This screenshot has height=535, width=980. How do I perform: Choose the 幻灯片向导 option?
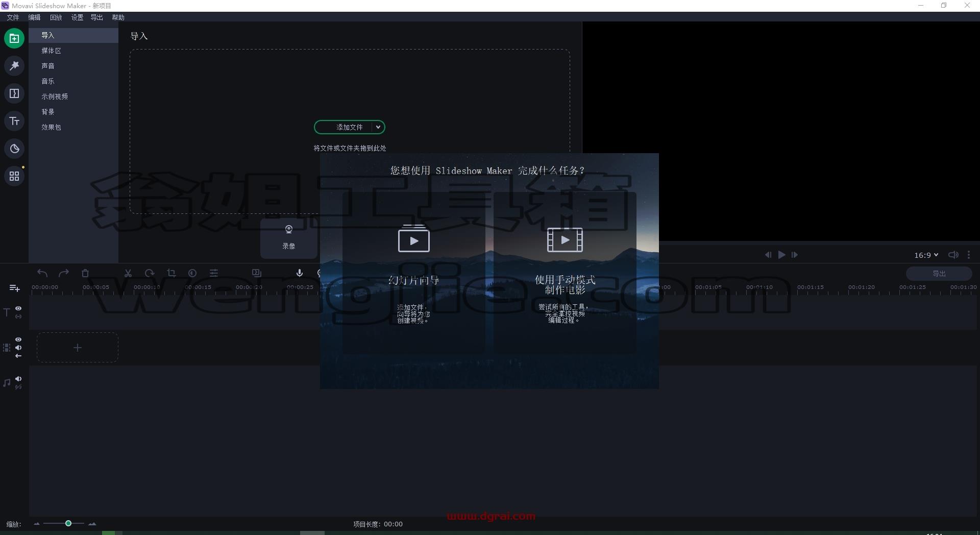pos(414,273)
